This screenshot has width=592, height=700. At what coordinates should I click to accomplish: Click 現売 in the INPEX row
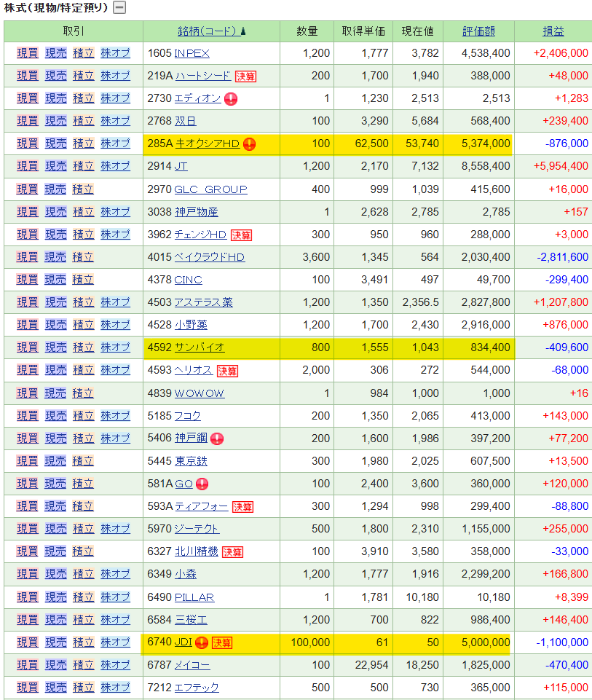[56, 53]
